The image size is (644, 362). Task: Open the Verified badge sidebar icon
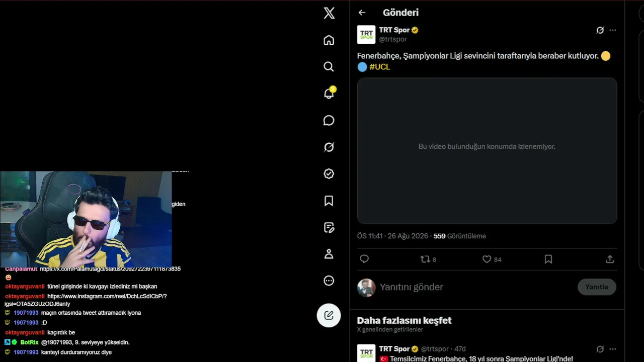point(329,174)
